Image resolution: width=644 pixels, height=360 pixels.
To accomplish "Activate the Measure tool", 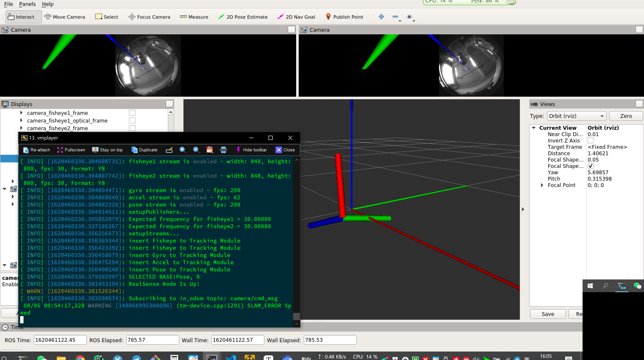I will [194, 17].
